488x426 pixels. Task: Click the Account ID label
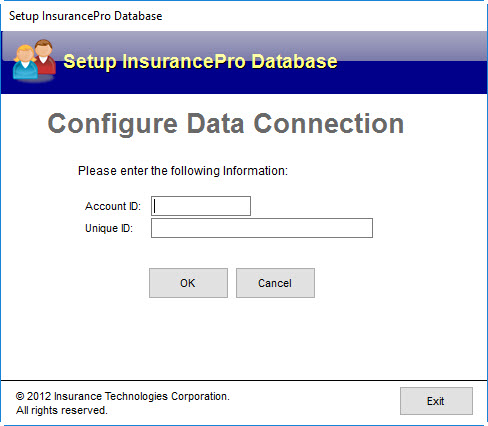[113, 206]
